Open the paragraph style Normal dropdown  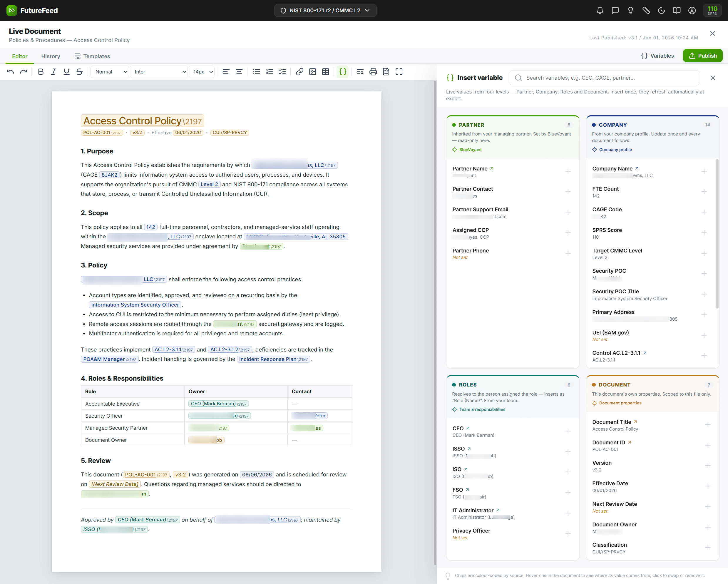[110, 71]
